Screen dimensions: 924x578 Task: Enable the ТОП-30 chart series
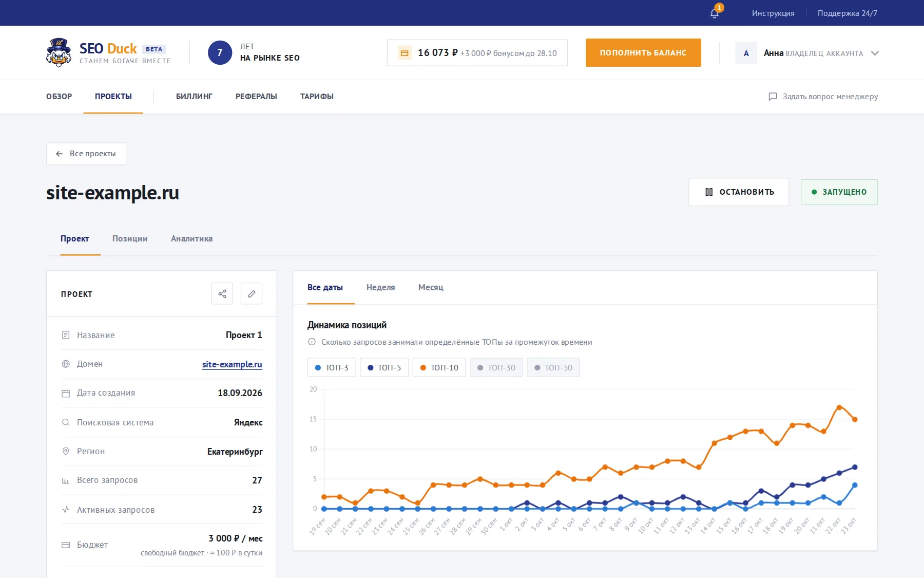click(x=496, y=367)
